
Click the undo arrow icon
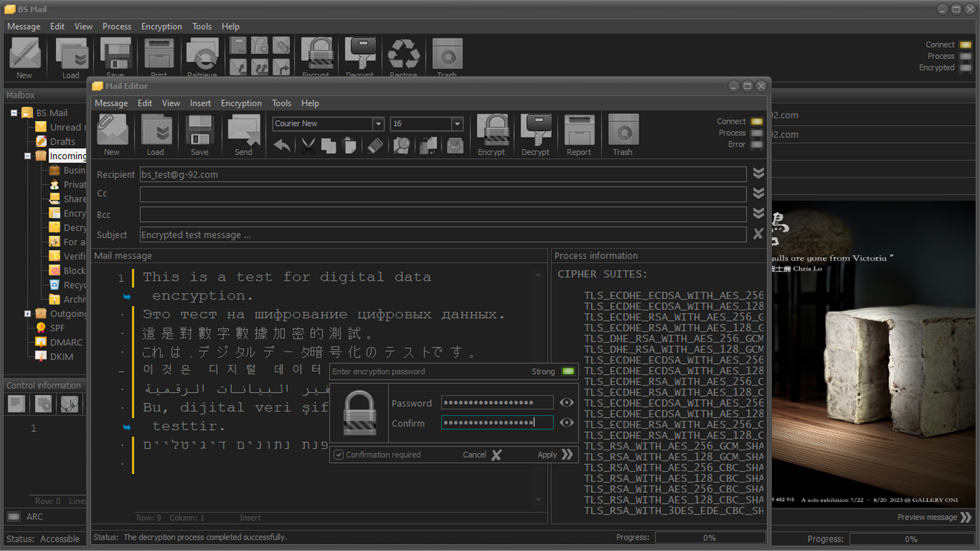click(282, 146)
